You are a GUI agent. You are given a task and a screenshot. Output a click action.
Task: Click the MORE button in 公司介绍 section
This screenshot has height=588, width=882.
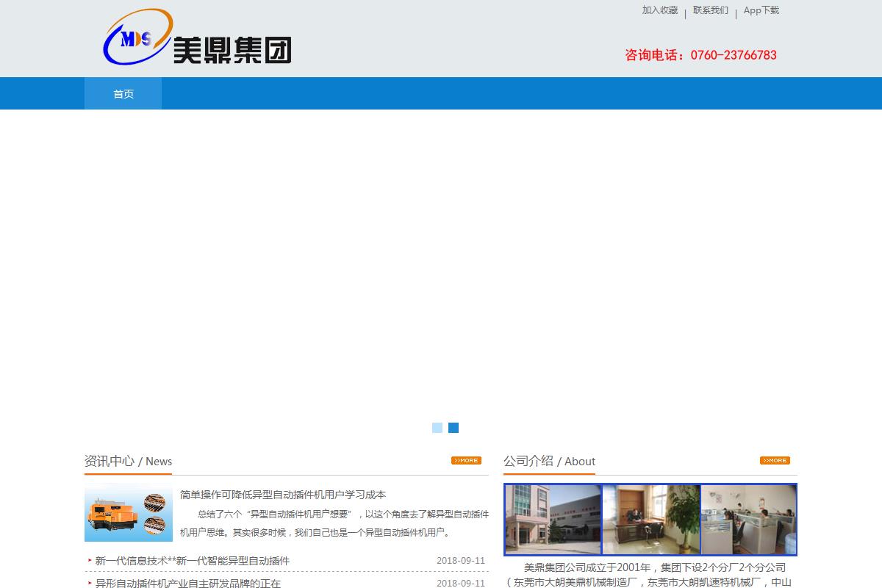[x=775, y=461]
